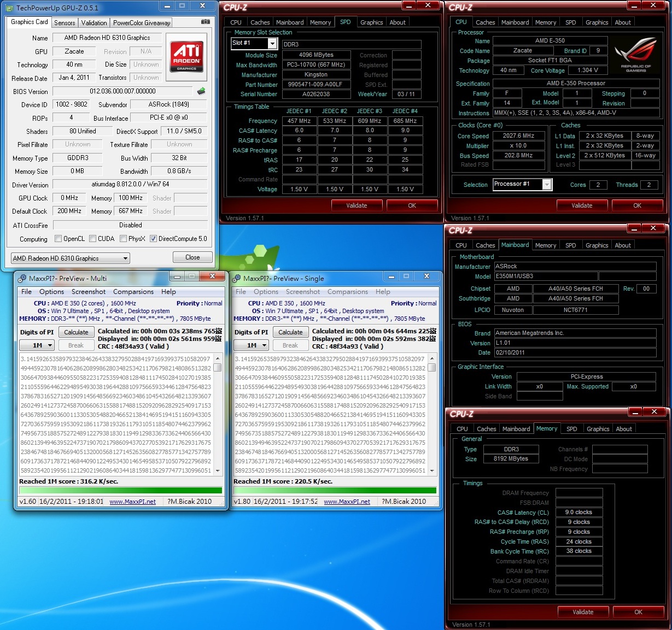Open File menu in MaxxPI Multi window
Screen dimensions: 672x630
(26, 292)
